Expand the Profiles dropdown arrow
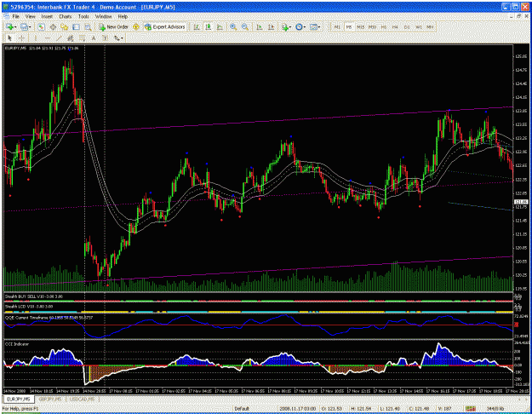 click(x=30, y=26)
